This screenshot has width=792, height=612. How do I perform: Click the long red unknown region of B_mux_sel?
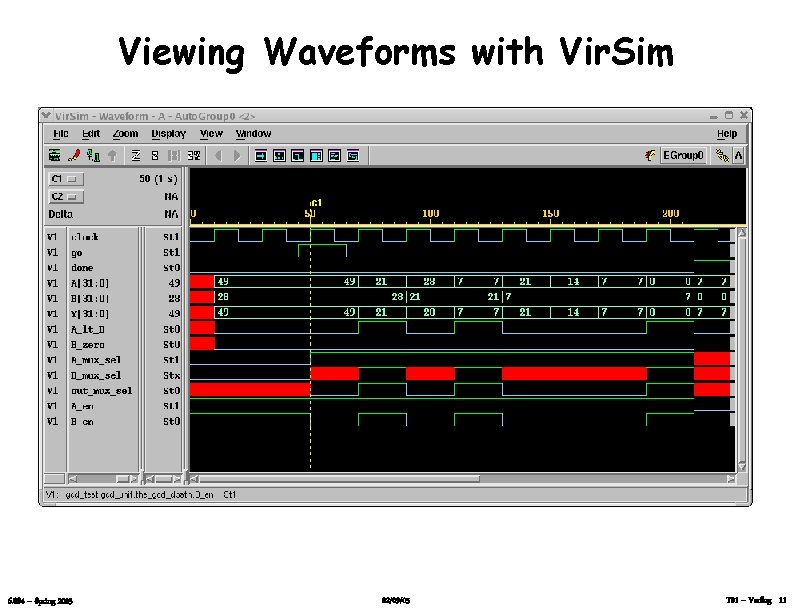click(x=574, y=374)
